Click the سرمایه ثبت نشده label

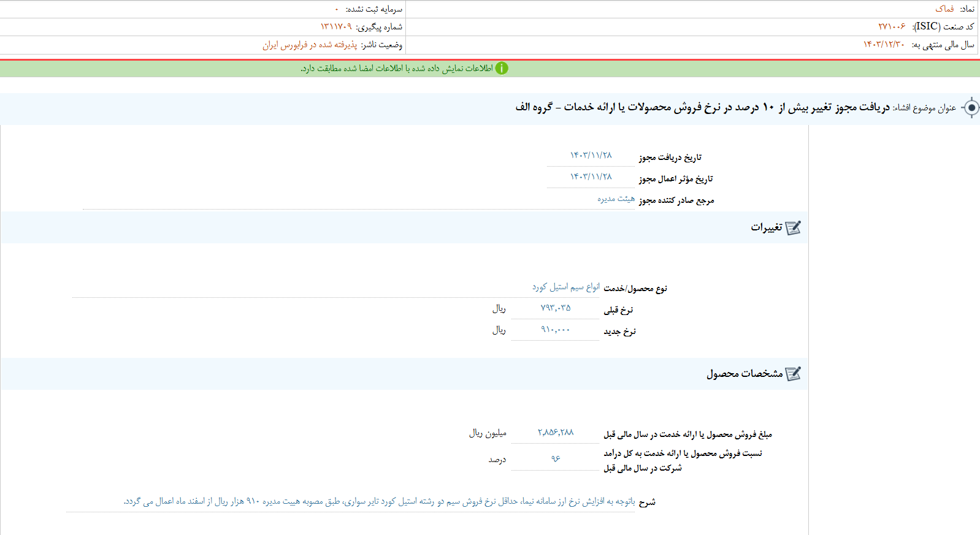374,9
